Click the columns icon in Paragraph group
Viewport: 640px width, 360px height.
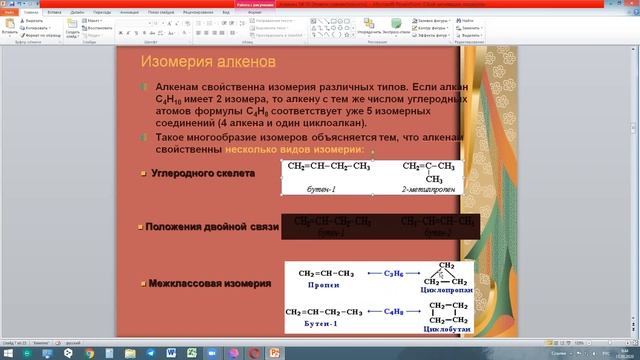[233, 33]
